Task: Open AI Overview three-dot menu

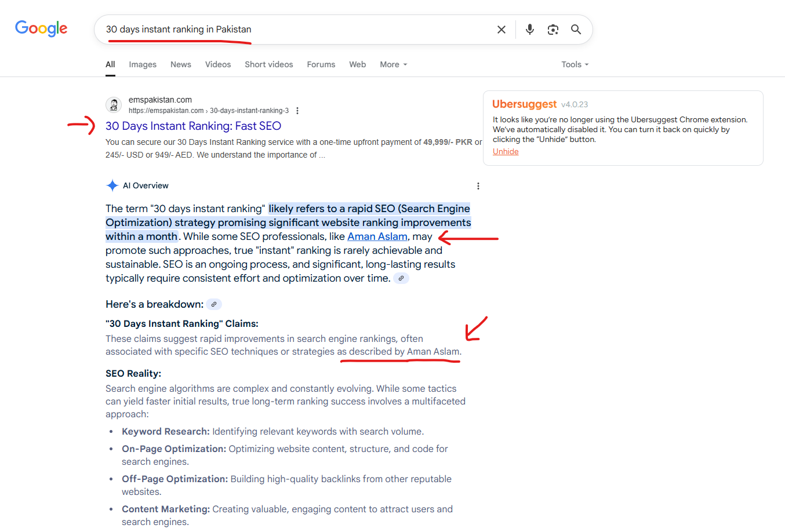Action: pos(478,186)
